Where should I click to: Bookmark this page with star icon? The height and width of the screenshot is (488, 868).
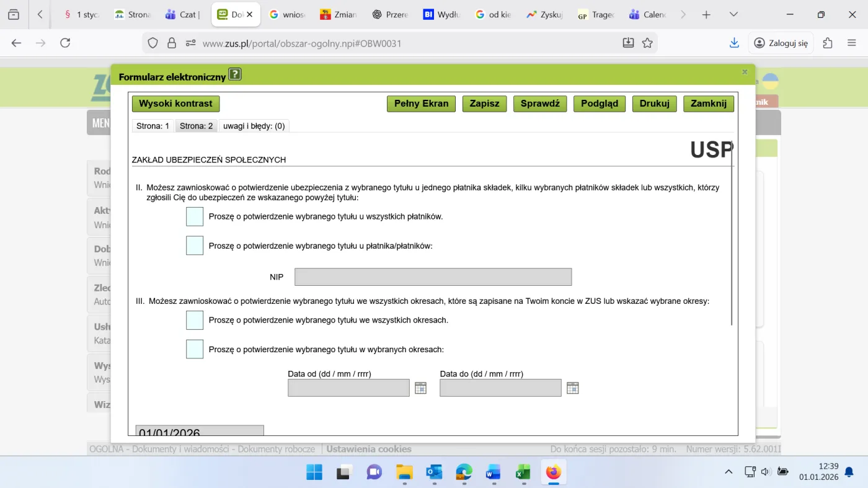point(647,43)
